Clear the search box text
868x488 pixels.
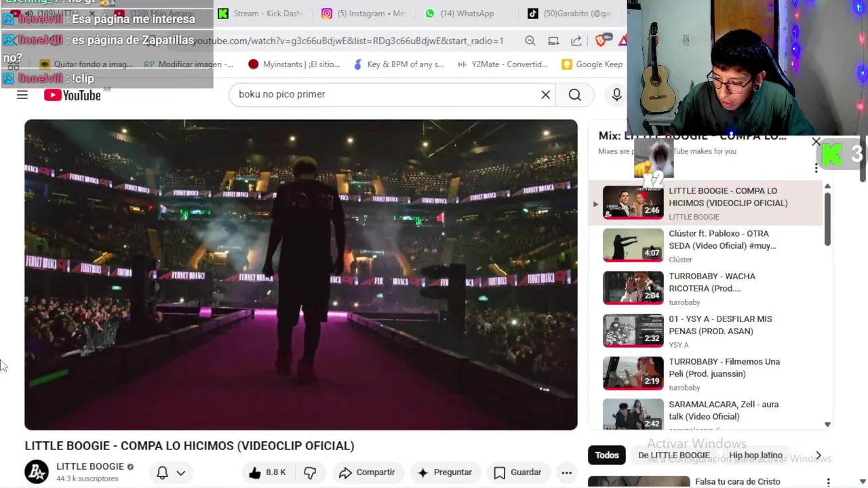click(545, 94)
